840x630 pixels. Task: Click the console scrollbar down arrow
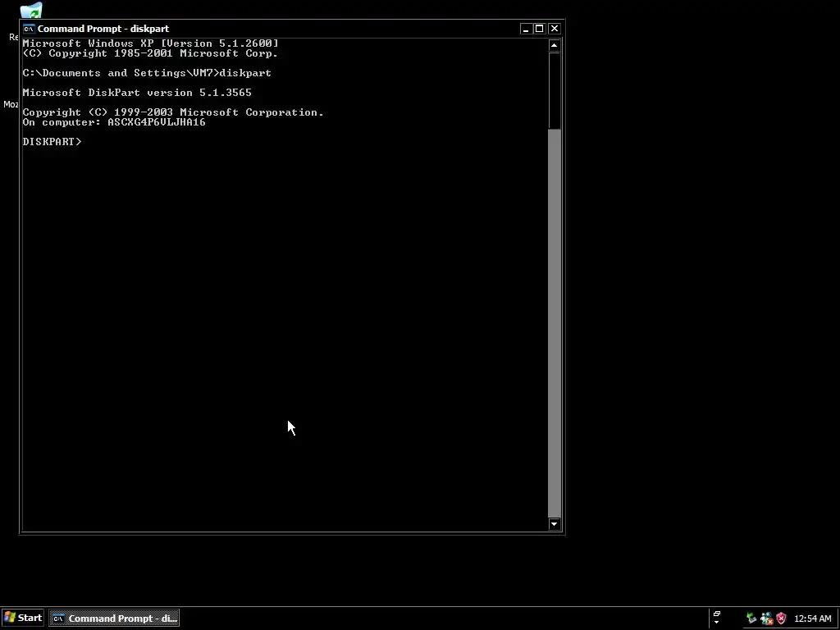point(554,524)
